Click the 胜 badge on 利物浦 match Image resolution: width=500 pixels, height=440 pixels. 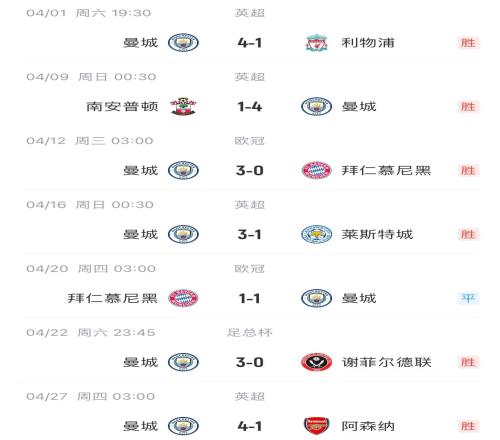point(468,43)
